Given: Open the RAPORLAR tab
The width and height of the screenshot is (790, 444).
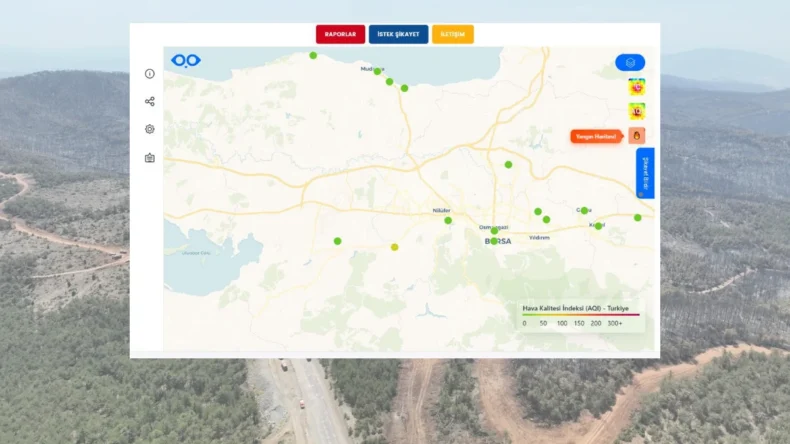Looking at the screenshot, I should pyautogui.click(x=340, y=34).
